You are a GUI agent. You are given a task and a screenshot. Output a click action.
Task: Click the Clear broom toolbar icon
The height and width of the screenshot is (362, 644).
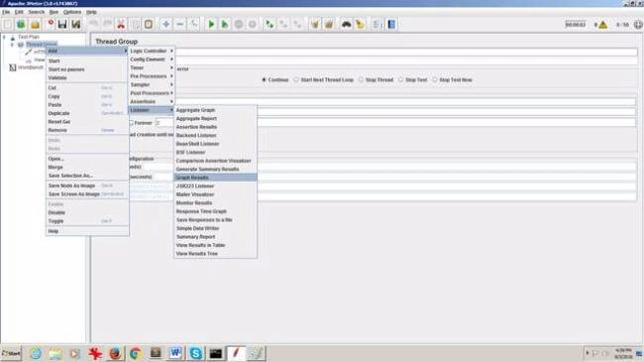315,24
